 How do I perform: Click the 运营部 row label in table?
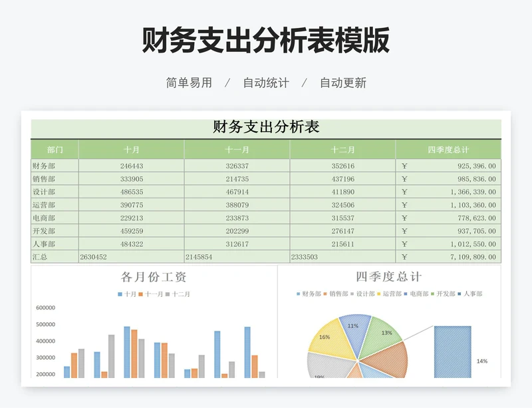click(44, 205)
